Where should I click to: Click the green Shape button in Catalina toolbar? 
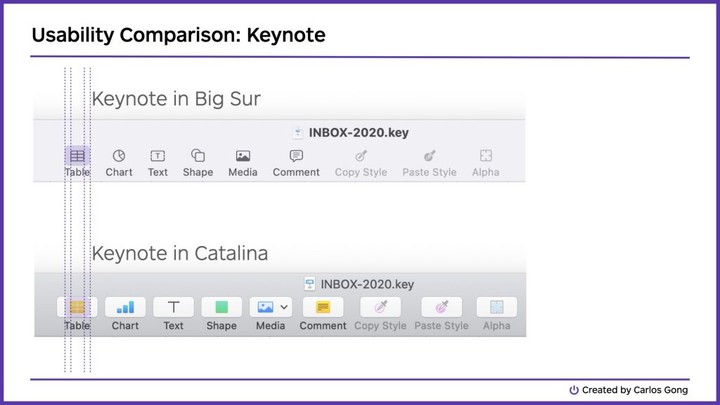pyautogui.click(x=221, y=307)
